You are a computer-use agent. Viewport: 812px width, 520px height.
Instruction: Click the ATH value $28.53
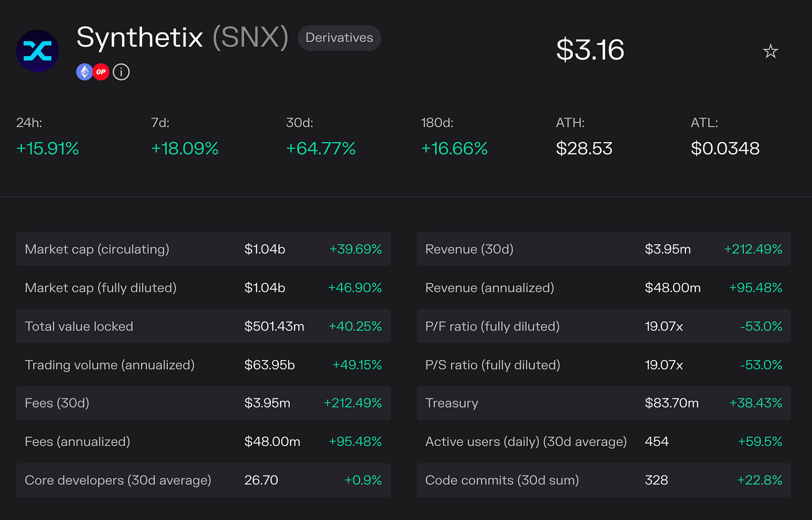[584, 148]
